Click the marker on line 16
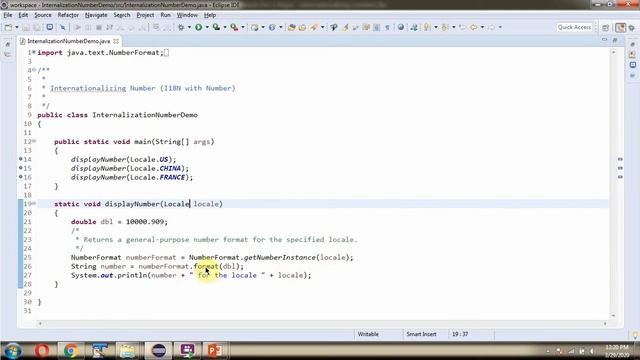The width and height of the screenshot is (640, 360). click(x=20, y=177)
